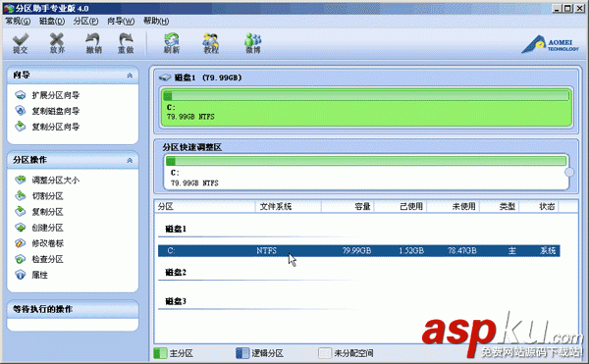Click the 容量 column header
The height and width of the screenshot is (364, 589).
[x=348, y=206]
